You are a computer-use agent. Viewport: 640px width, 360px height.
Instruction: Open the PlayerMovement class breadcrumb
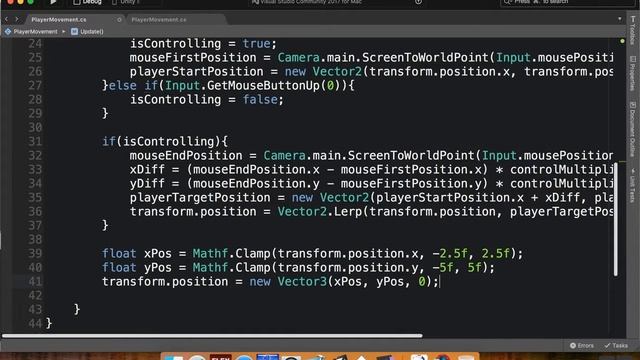(x=35, y=31)
